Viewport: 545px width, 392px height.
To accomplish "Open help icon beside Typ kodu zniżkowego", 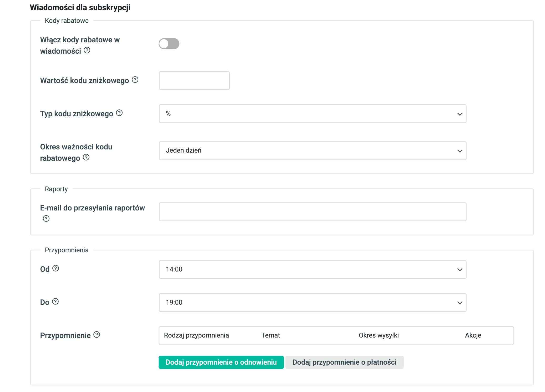I will tap(119, 113).
